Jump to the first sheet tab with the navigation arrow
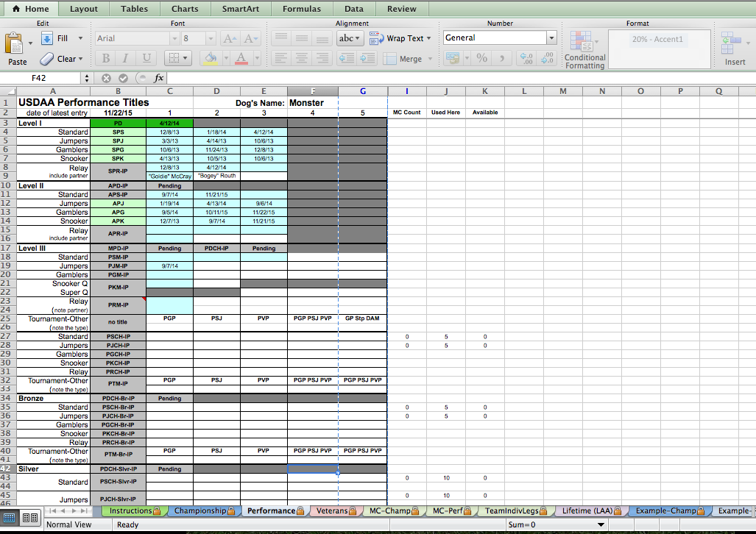This screenshot has height=534, width=756. [x=52, y=511]
